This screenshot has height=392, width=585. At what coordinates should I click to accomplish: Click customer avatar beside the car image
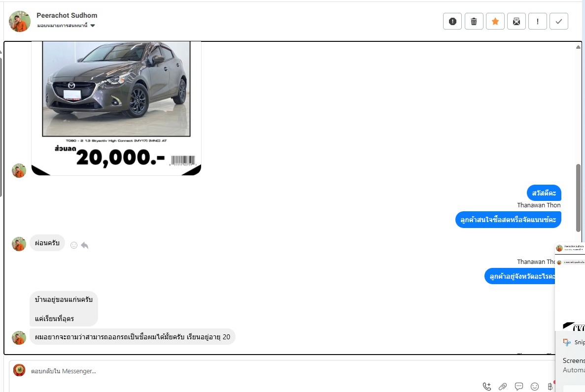(19, 170)
